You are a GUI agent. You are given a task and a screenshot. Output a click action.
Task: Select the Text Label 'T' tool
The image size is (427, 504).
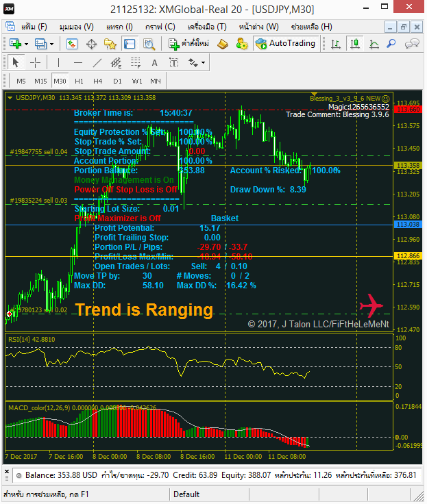point(174,63)
